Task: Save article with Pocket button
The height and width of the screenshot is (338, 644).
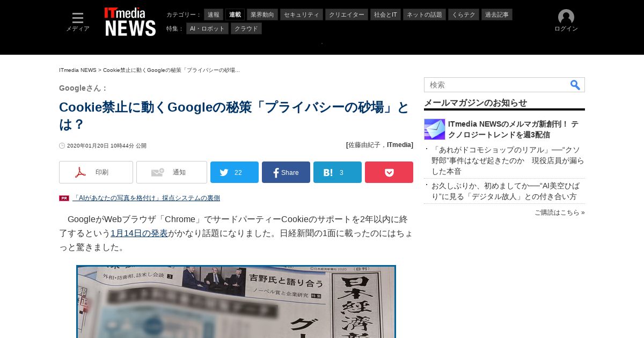Action: [x=389, y=172]
